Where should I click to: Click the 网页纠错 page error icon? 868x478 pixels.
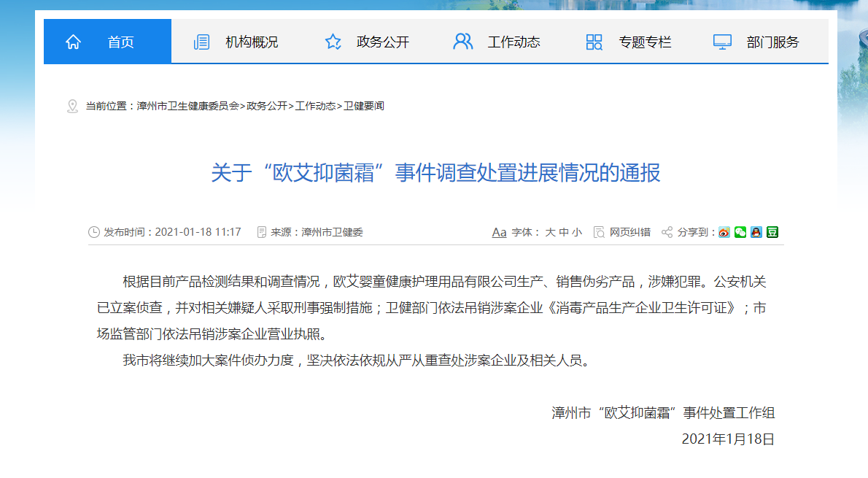(599, 232)
